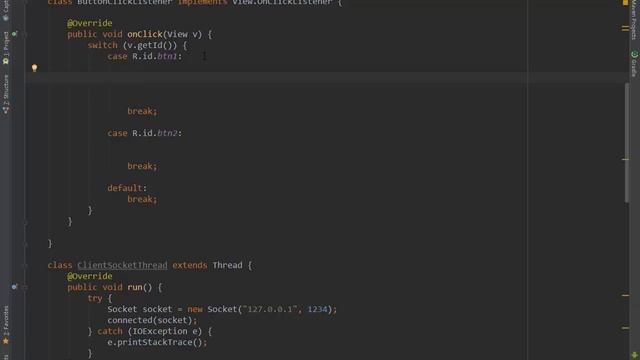
Task: Click the 'default:' label
Action: click(127, 188)
